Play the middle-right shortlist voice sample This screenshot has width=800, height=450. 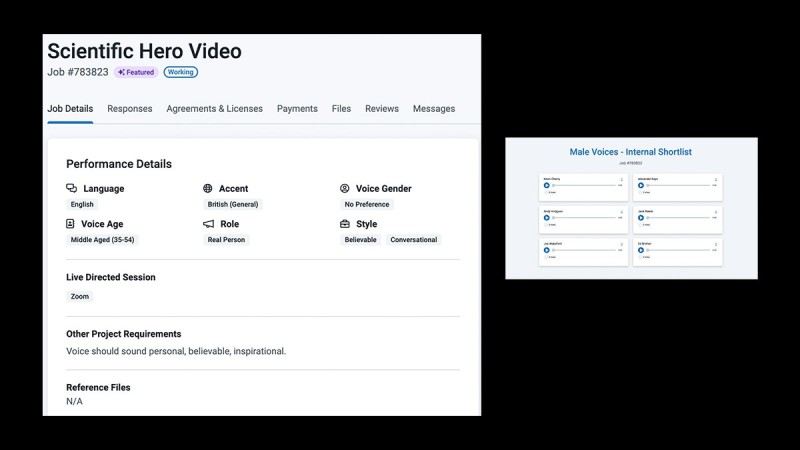641,218
